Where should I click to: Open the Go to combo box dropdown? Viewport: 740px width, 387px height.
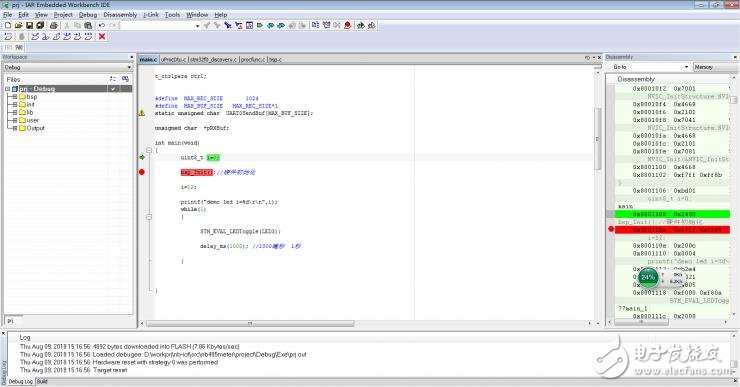tap(686, 67)
